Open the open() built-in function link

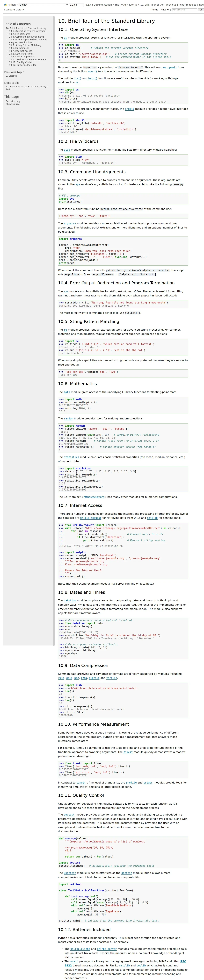[93, 71]
